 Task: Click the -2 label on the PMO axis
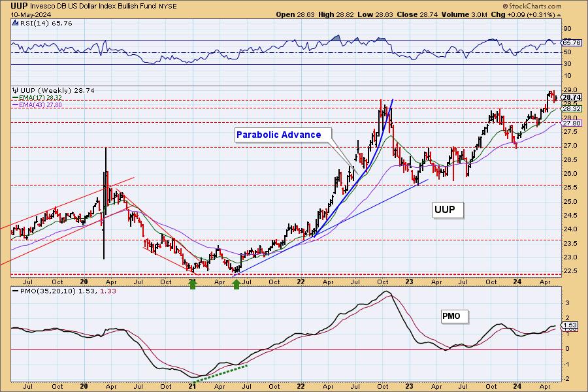pyautogui.click(x=567, y=379)
